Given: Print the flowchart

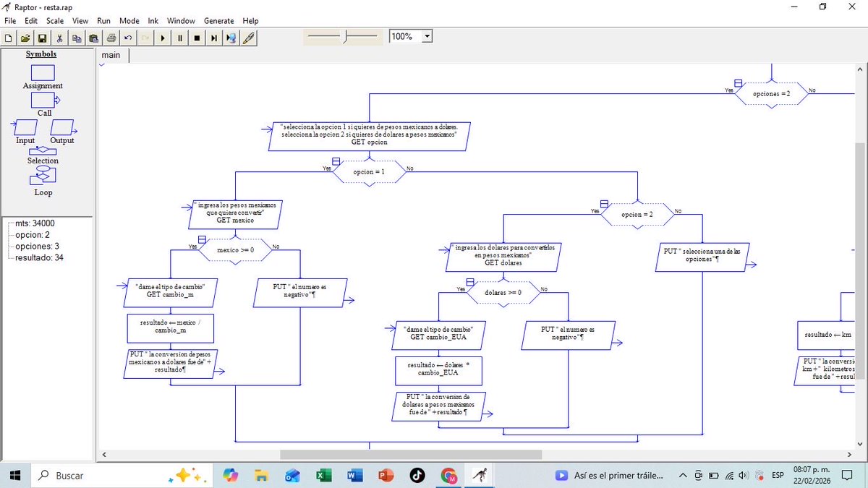Looking at the screenshot, I should click(x=111, y=38).
